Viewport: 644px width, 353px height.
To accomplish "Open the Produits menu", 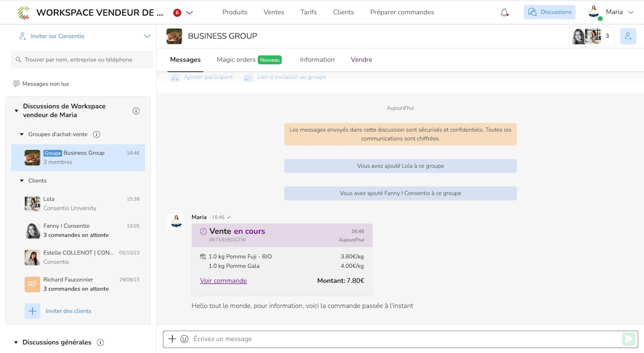I will pyautogui.click(x=235, y=12).
